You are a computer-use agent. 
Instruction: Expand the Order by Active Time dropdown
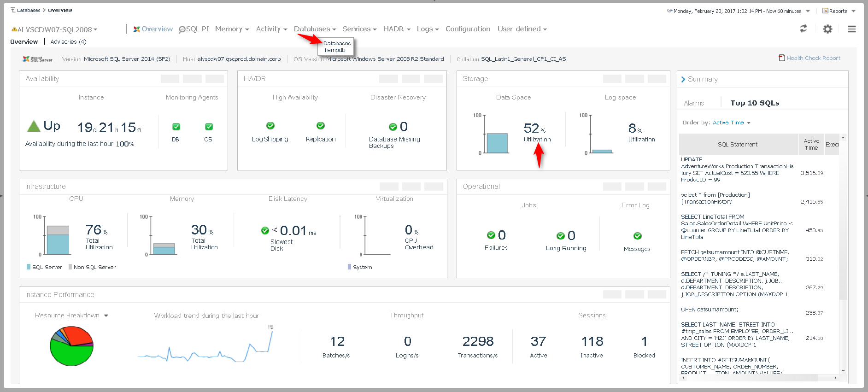click(732, 123)
